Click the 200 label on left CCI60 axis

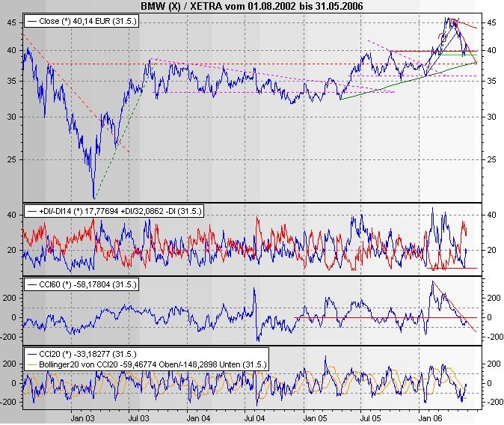pos(9,298)
